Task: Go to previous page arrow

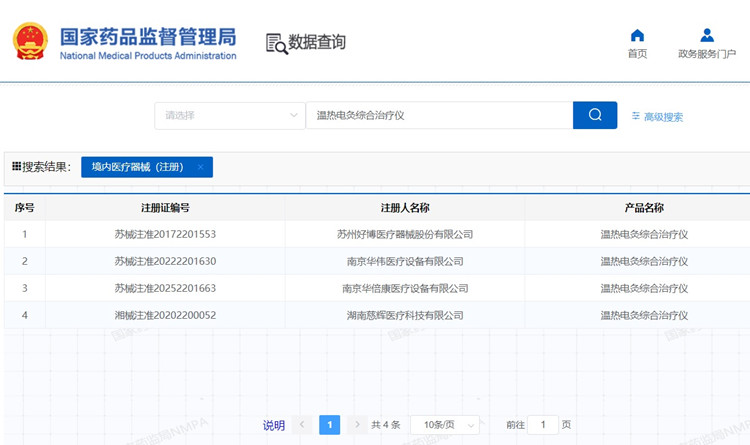Action: pos(302,425)
